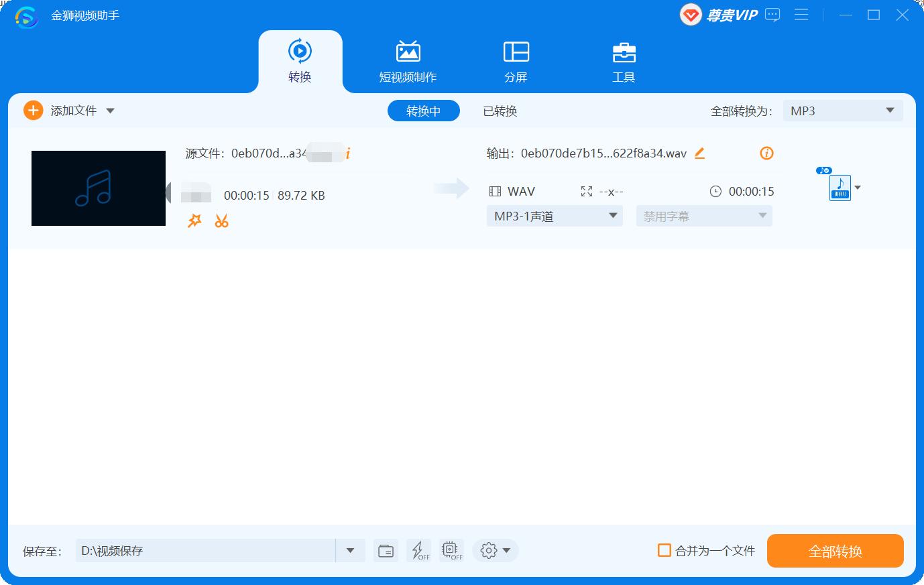This screenshot has width=924, height=585.
Task: Click the orange info icon beside the source filename
Action: pos(348,153)
